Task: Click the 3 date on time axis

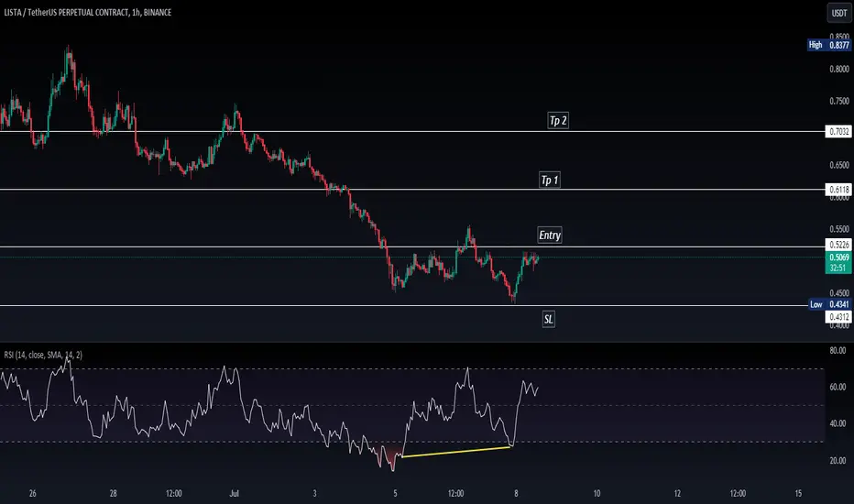Action: click(x=315, y=494)
